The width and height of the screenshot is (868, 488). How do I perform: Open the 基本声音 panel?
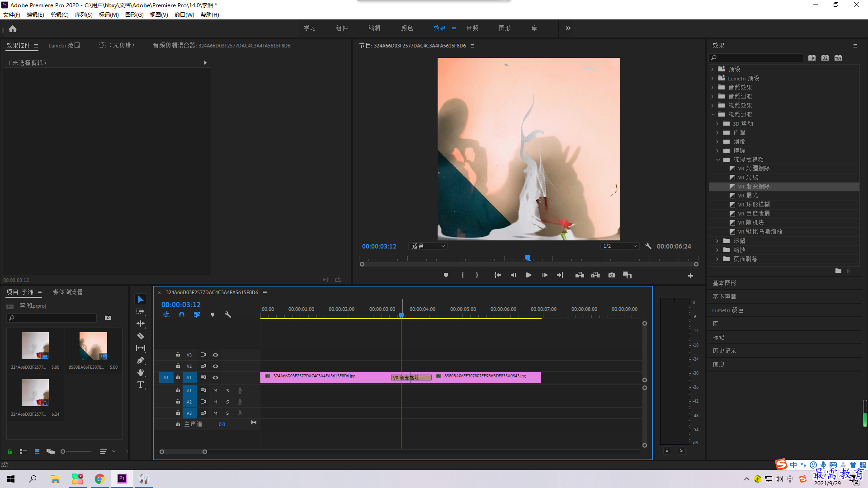click(x=724, y=296)
